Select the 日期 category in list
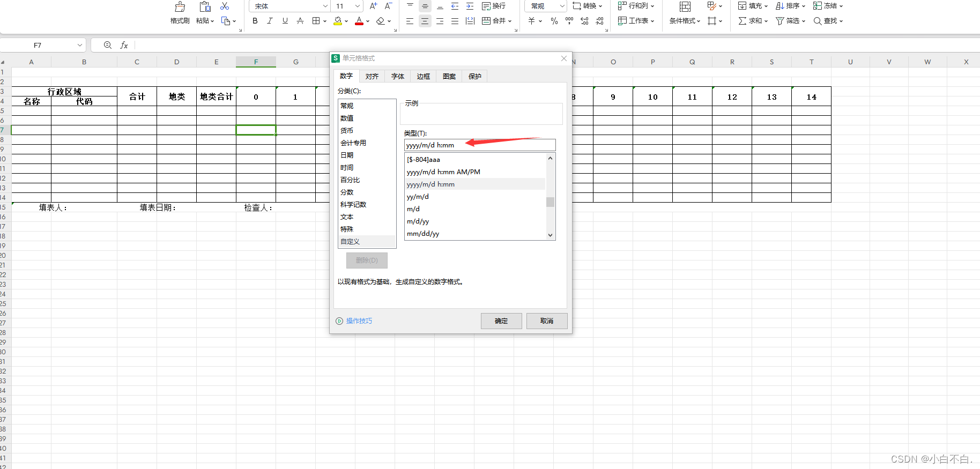Viewport: 980px width, 469px height. point(367,155)
